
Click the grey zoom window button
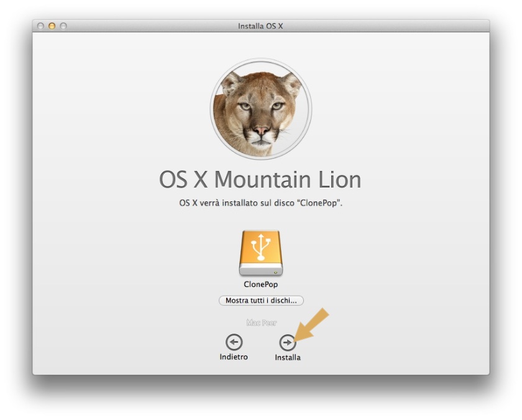(x=63, y=26)
